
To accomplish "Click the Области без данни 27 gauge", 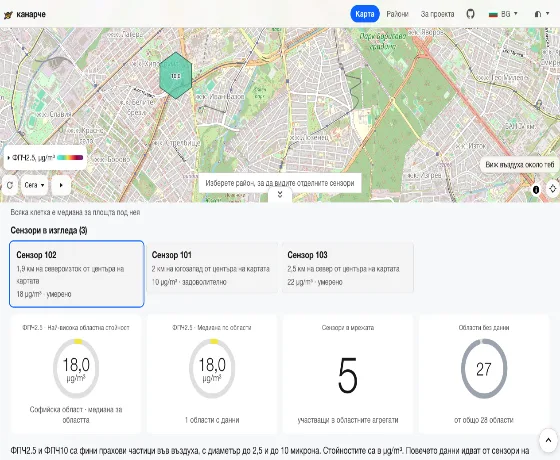I will [484, 369].
